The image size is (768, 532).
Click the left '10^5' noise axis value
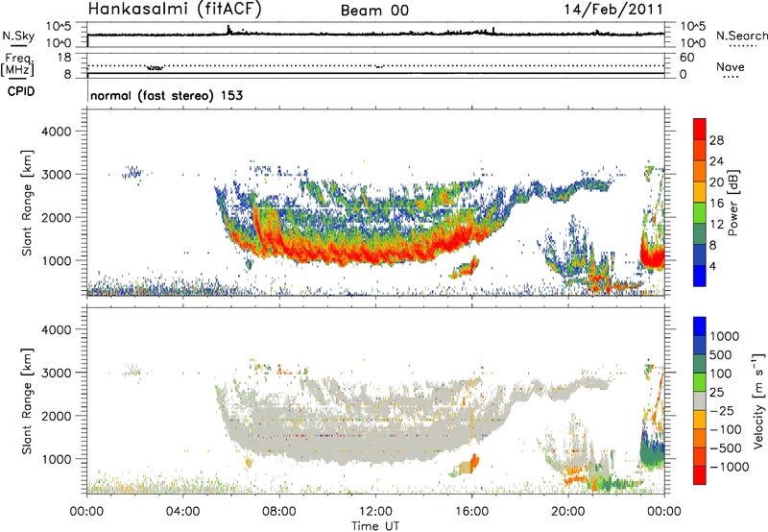click(59, 27)
